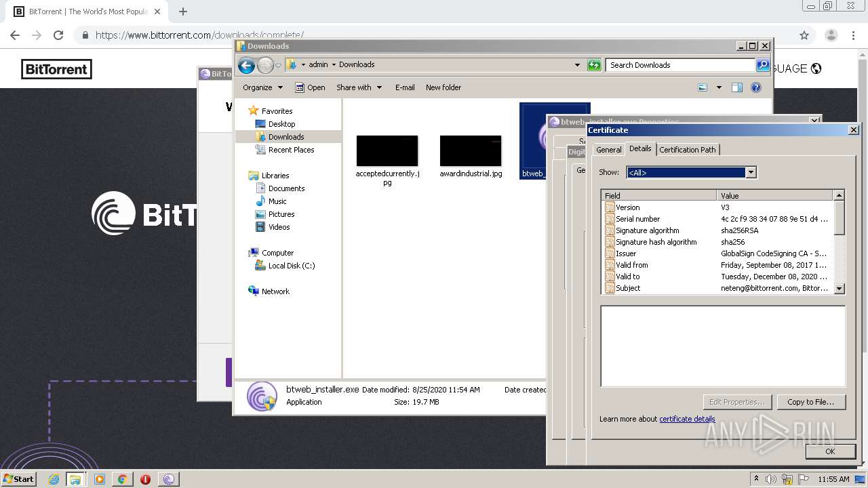The height and width of the screenshot is (488, 868).
Task: Select the Valid from row
Action: pyautogui.click(x=717, y=265)
